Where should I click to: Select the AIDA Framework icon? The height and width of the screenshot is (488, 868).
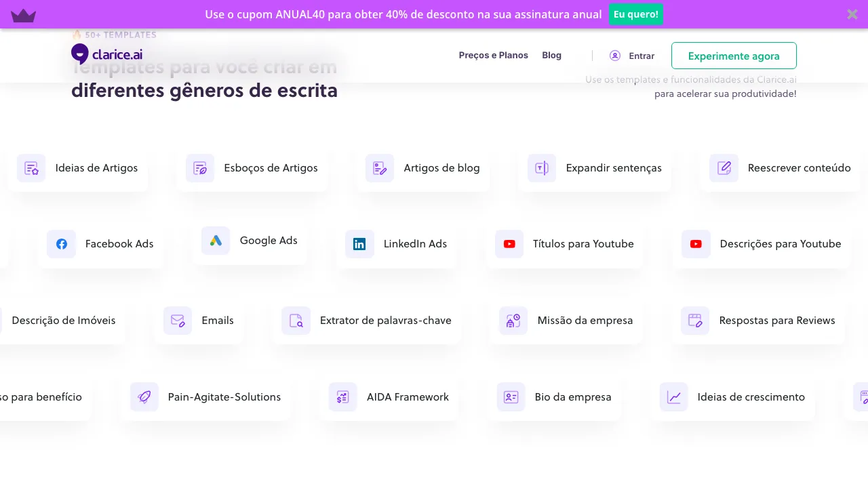pos(342,397)
